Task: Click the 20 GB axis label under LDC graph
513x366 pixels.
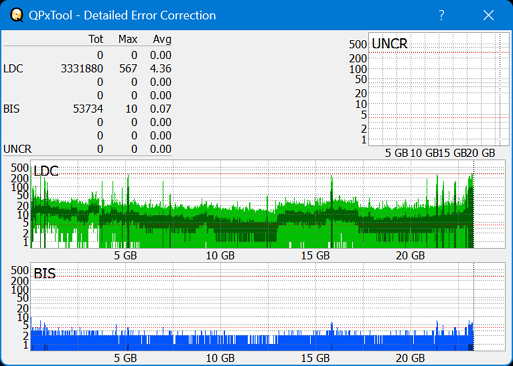Action: tap(410, 256)
